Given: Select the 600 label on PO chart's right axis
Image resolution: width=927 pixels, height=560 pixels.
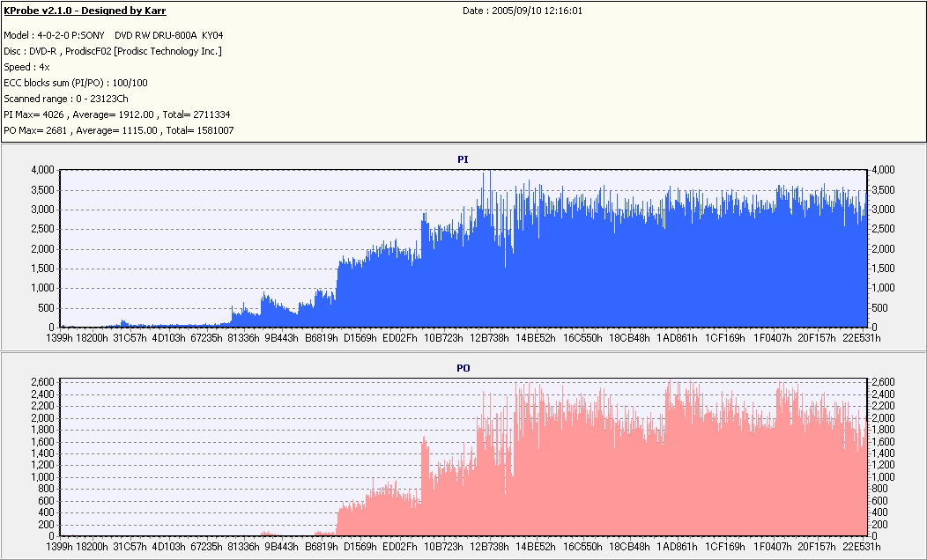Looking at the screenshot, I should pyautogui.click(x=879, y=501).
